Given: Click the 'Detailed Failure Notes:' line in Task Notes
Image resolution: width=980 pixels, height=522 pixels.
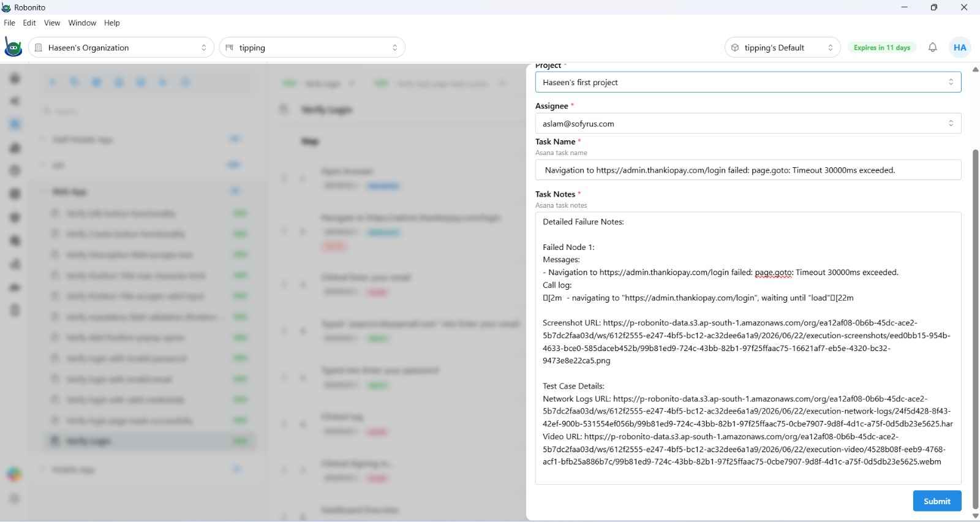Looking at the screenshot, I should (x=583, y=222).
